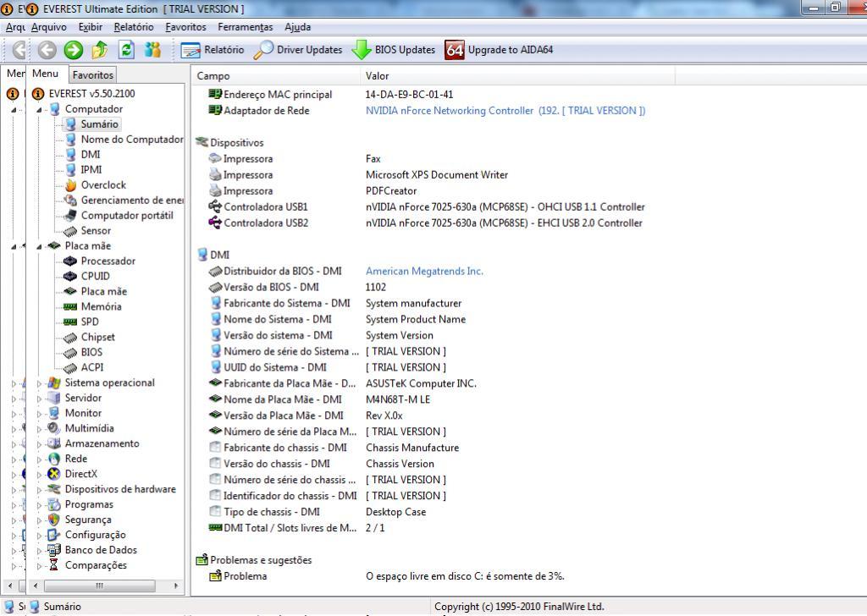Open the BIOS tree item
Viewport: 867px width, 616px height.
tap(91, 352)
